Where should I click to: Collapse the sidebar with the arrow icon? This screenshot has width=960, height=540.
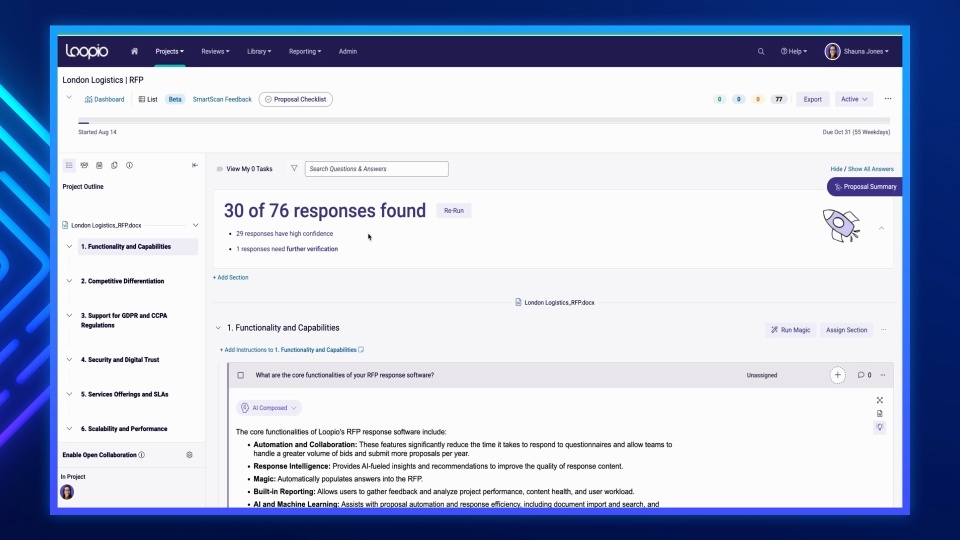pos(195,165)
